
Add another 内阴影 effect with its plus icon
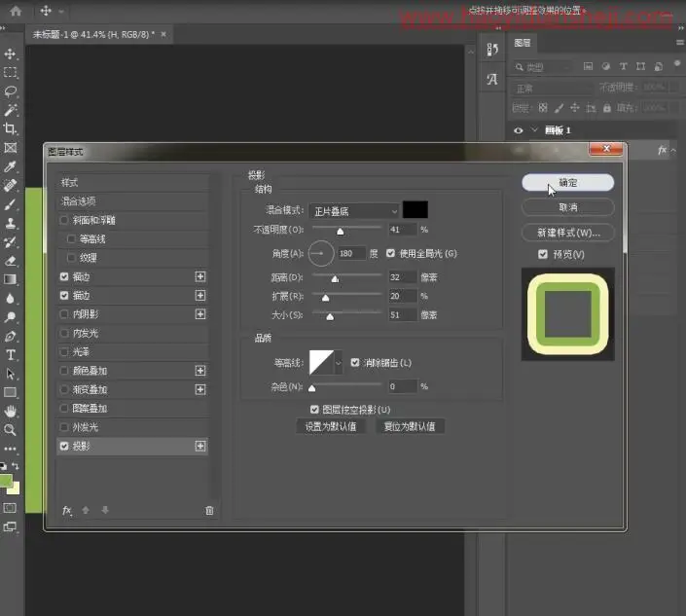pyautogui.click(x=200, y=314)
